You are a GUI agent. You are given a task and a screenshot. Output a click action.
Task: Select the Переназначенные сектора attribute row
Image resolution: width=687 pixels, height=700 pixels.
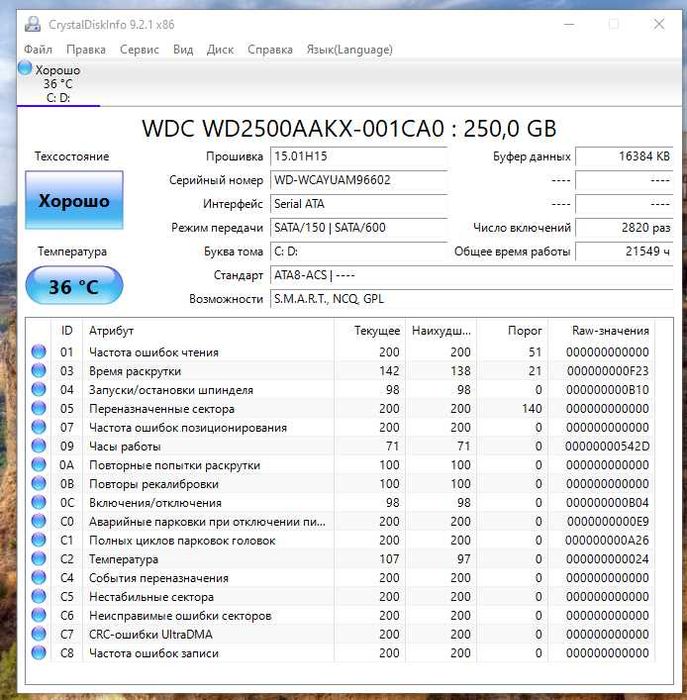click(340, 408)
